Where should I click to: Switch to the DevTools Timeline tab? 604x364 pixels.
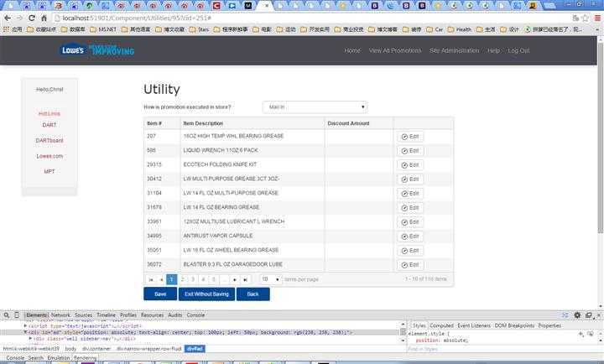(x=106, y=315)
